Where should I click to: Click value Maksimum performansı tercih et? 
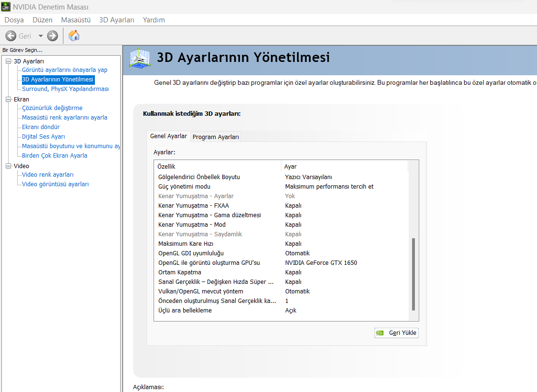pos(329,186)
